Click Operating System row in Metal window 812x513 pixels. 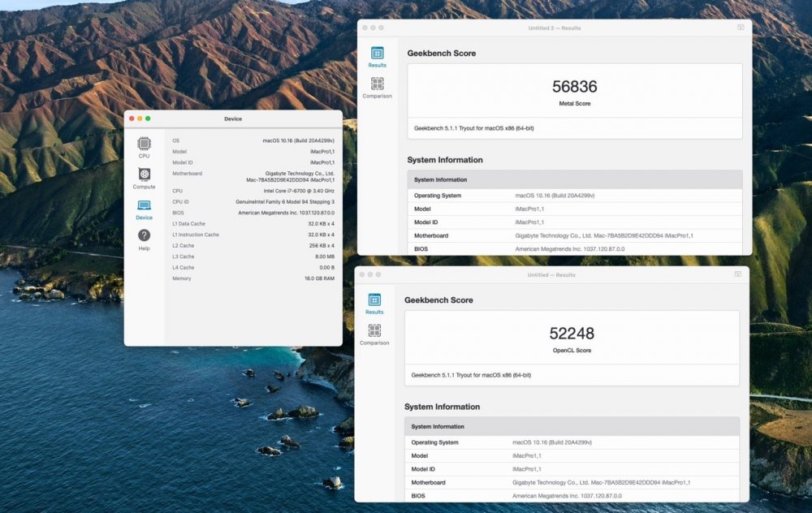click(575, 196)
